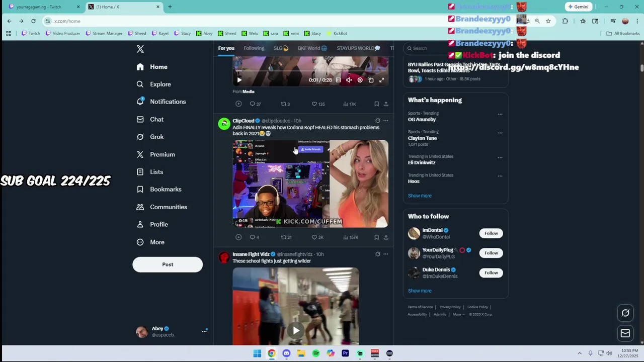The height and width of the screenshot is (362, 644).
Task: Open options for Hoos trend
Action: click(500, 176)
